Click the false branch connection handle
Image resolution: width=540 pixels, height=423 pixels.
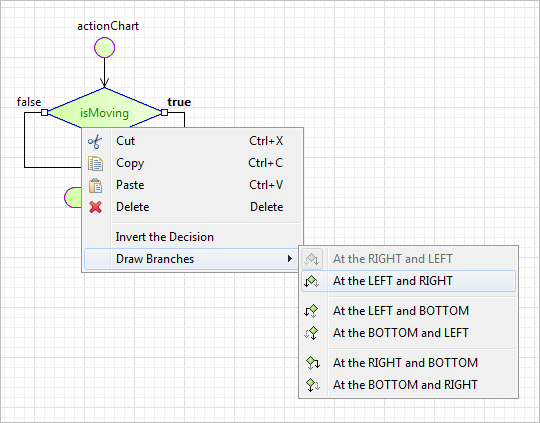(x=44, y=112)
